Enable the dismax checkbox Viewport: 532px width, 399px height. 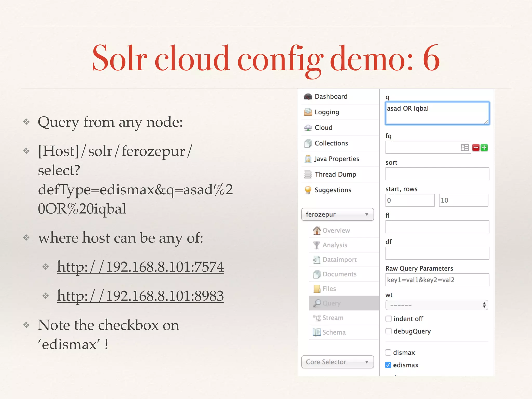point(388,353)
